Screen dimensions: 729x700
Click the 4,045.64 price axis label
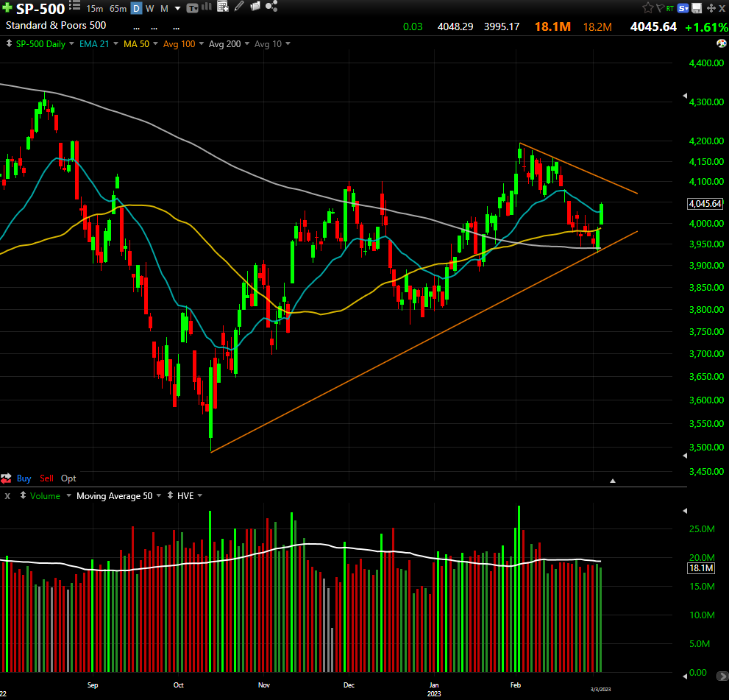[705, 203]
